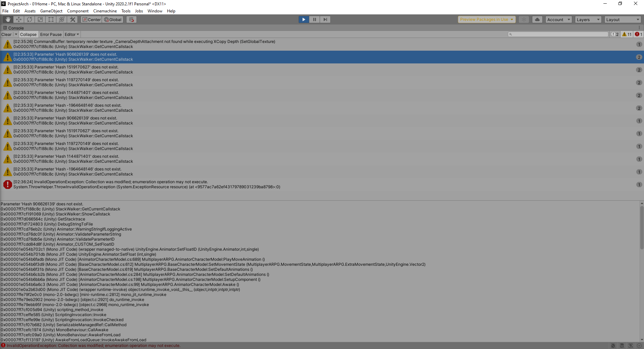Screen dimensions: 644x349
Task: Select the Hand tool
Action: coord(7,19)
